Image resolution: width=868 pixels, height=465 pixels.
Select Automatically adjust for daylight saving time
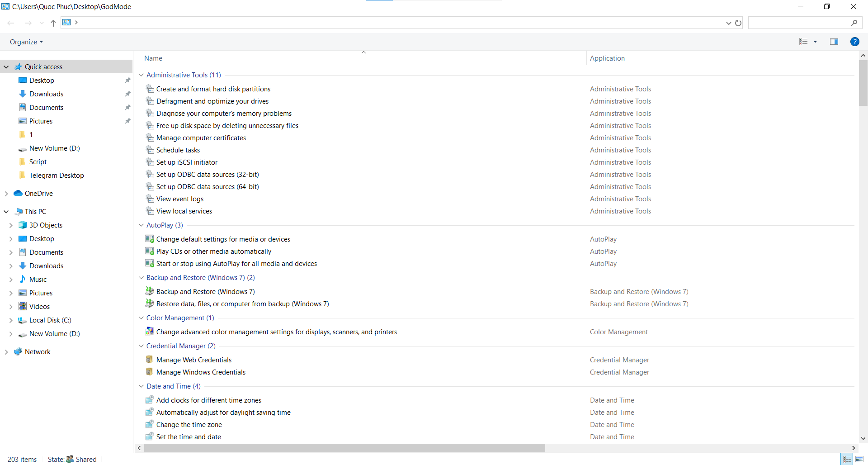223,413
